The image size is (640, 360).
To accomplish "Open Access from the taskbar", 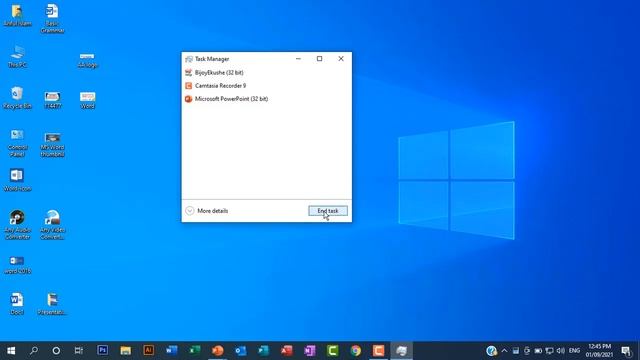I will 287,351.
